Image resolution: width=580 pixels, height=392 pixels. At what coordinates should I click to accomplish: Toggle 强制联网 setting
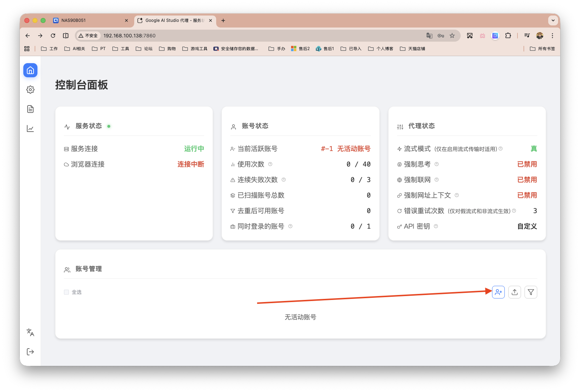tap(527, 180)
